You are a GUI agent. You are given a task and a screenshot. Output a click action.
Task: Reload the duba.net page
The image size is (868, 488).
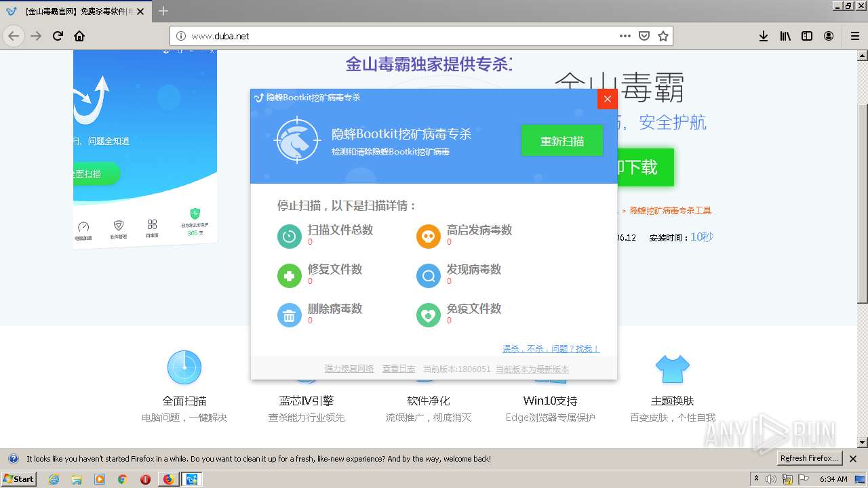[x=58, y=36]
